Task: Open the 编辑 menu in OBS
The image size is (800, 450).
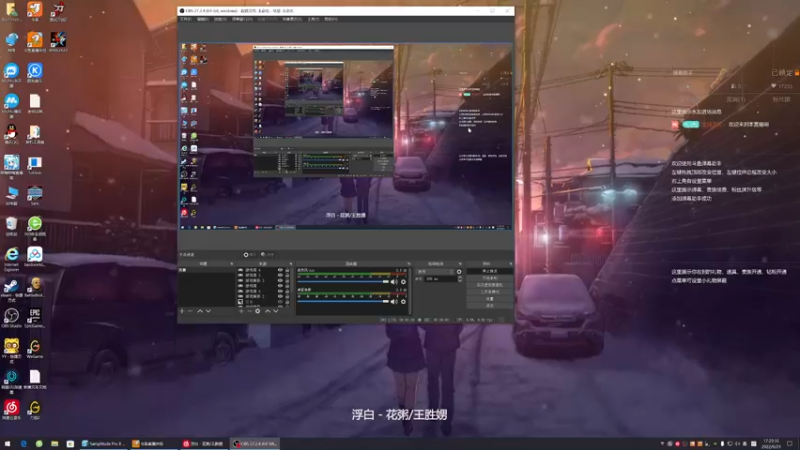Action: [203, 19]
